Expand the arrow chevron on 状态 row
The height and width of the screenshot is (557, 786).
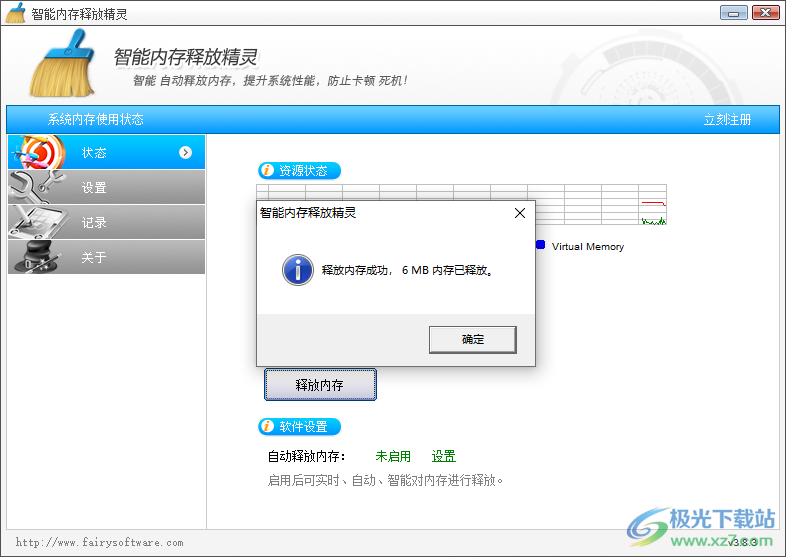pyautogui.click(x=185, y=153)
